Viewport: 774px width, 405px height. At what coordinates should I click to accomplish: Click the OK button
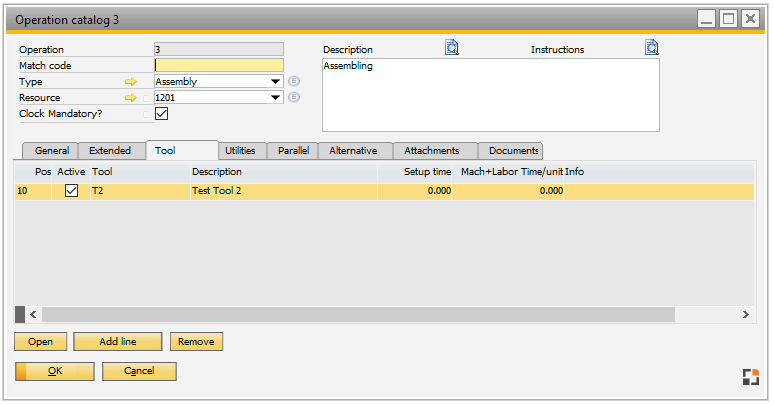[x=54, y=371]
